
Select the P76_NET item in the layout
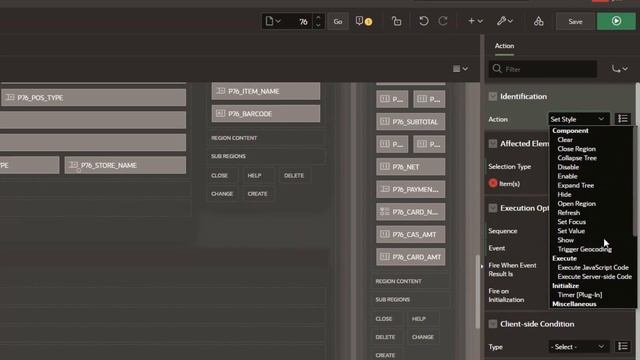[x=410, y=167]
